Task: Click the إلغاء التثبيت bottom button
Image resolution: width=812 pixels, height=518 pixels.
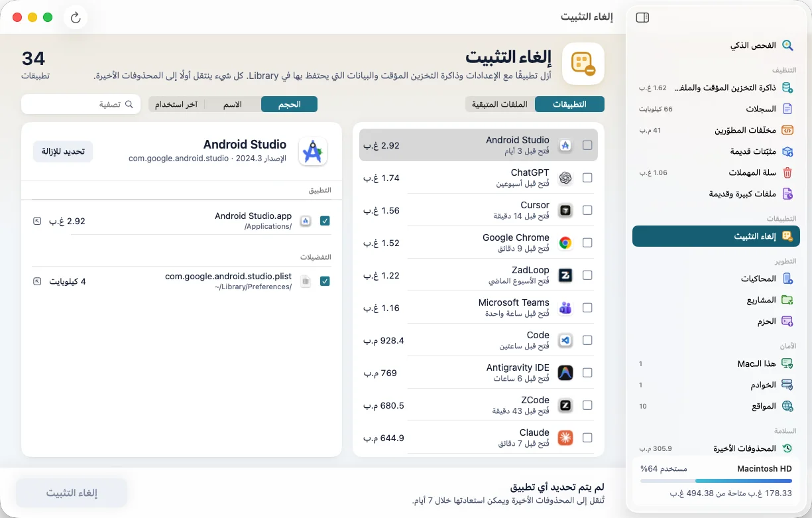Action: click(72, 493)
